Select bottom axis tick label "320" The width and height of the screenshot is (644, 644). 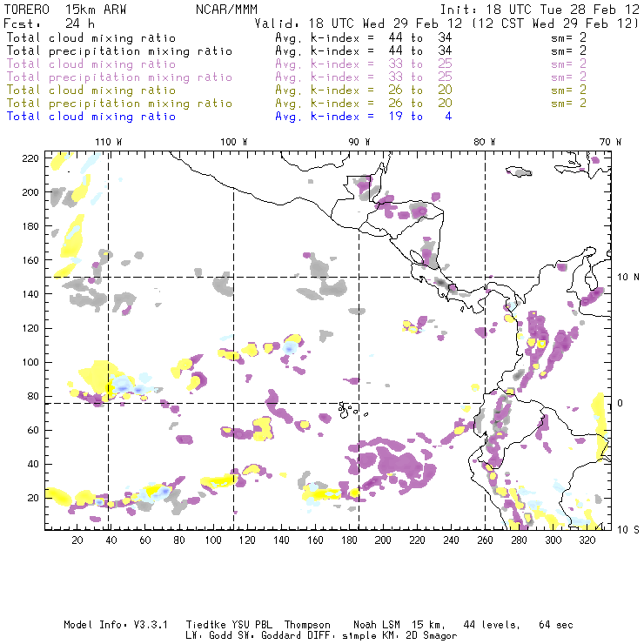(587, 540)
